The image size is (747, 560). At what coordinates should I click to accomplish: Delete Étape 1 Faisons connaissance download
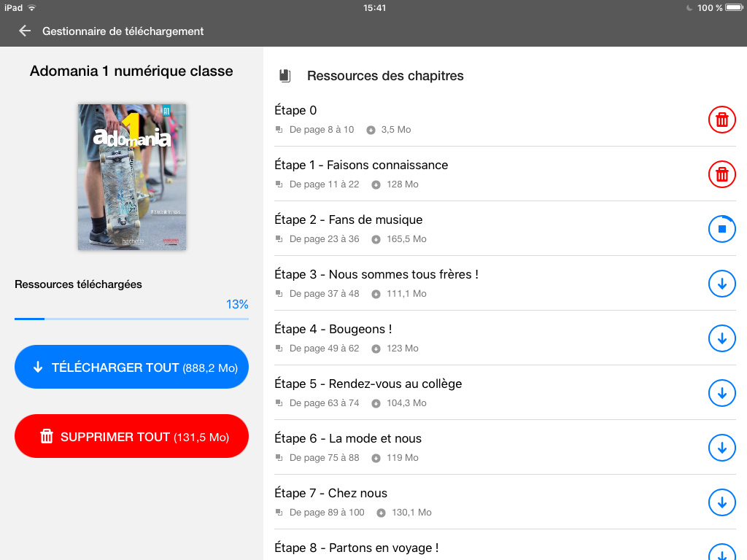click(721, 174)
